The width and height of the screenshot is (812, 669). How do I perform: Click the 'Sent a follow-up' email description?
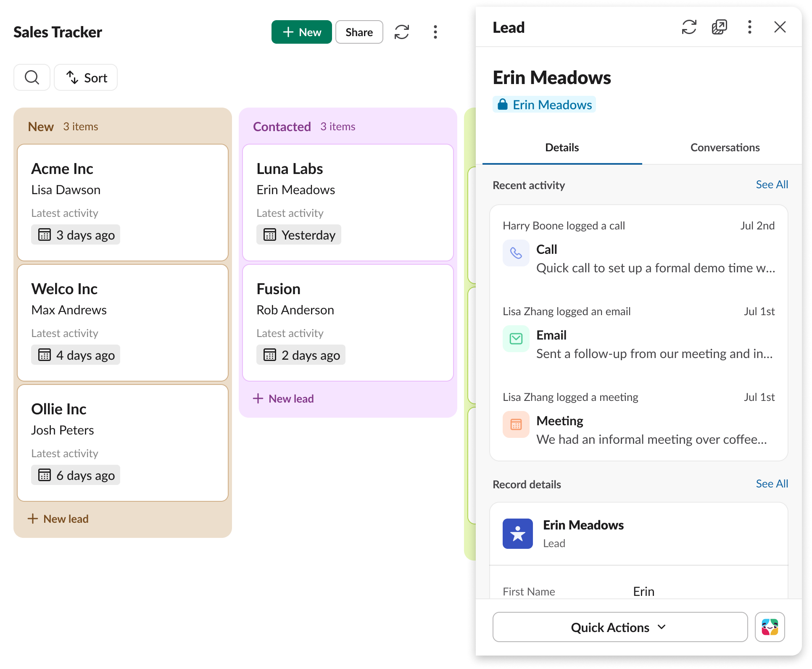click(654, 354)
